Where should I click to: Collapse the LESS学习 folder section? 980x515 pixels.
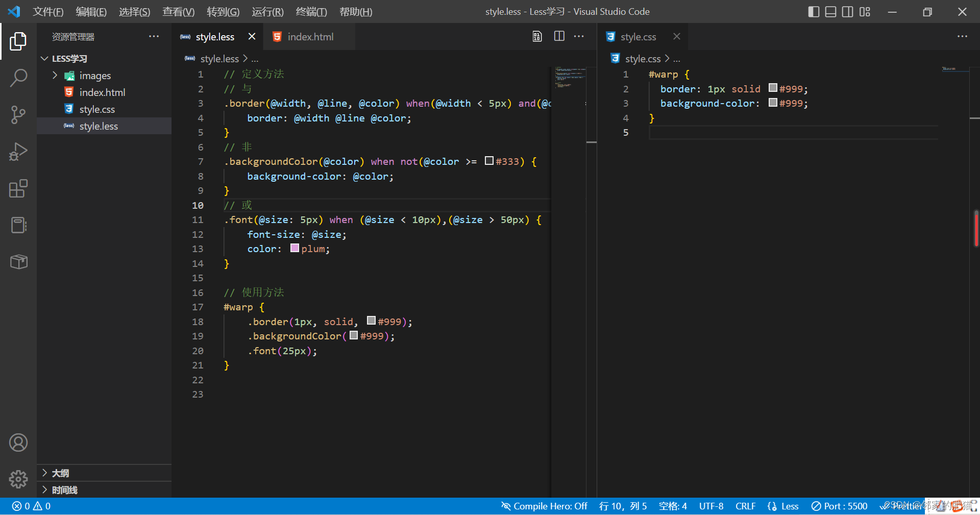[x=104, y=59]
